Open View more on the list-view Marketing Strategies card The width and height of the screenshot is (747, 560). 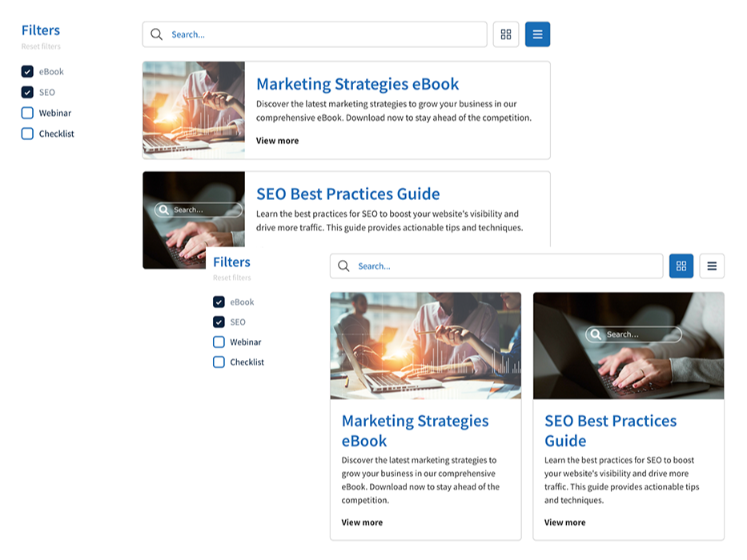(x=277, y=141)
